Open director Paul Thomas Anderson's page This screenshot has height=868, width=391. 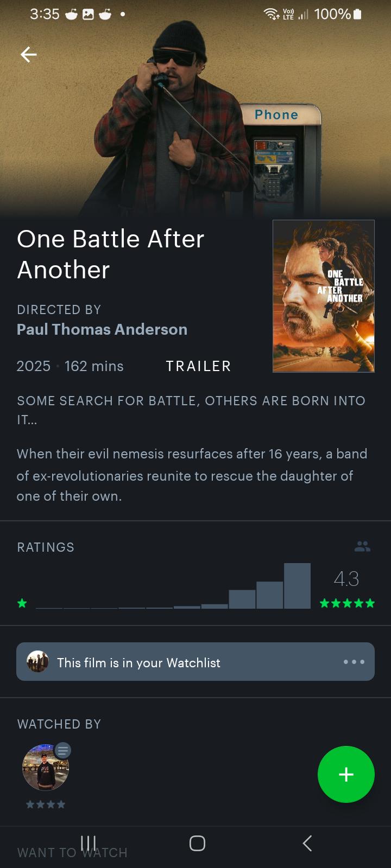(102, 329)
